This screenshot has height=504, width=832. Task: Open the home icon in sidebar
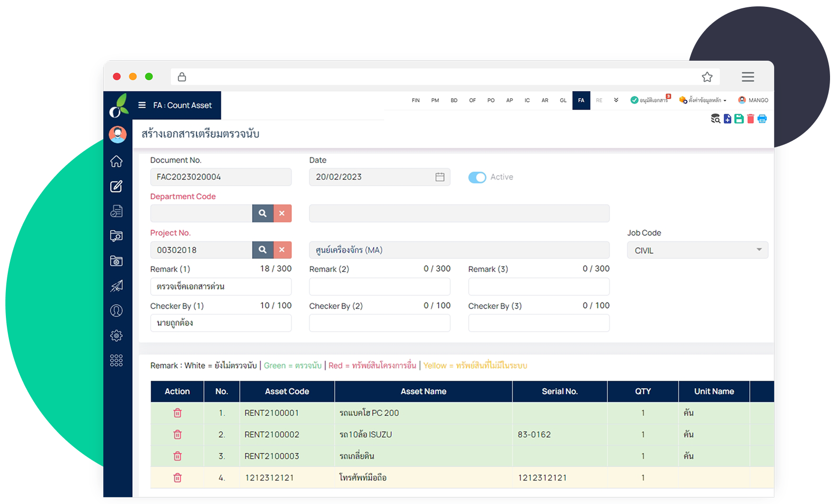(x=117, y=161)
